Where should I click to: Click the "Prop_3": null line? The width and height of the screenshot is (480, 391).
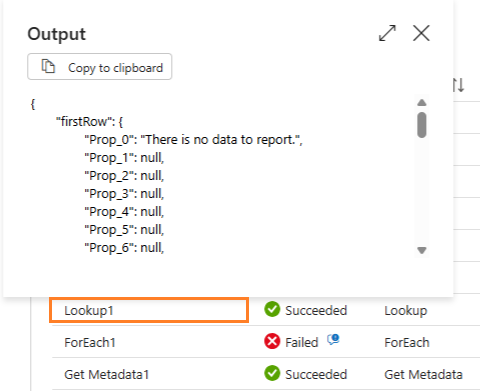[124, 194]
